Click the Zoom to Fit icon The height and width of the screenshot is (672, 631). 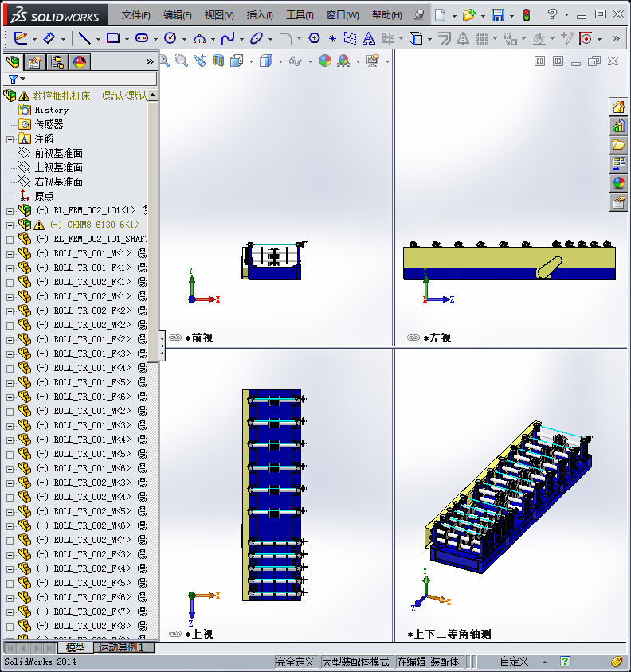coord(164,61)
